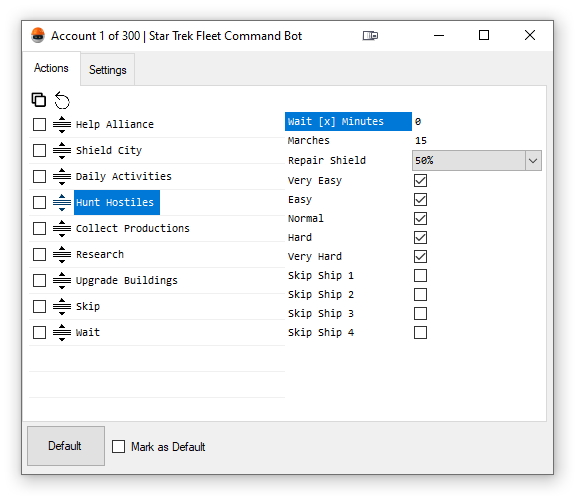Viewport: 577px width, 496px height.
Task: Minimize the bot window
Action: pos(439,36)
